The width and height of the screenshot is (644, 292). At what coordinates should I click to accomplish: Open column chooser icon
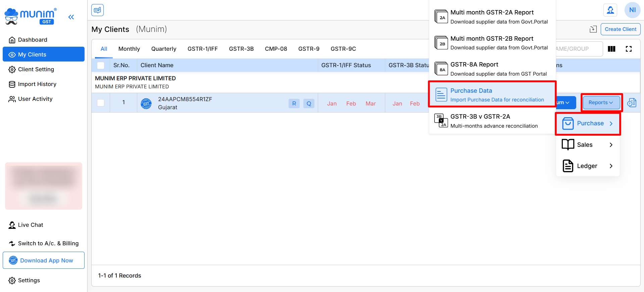pyautogui.click(x=611, y=49)
